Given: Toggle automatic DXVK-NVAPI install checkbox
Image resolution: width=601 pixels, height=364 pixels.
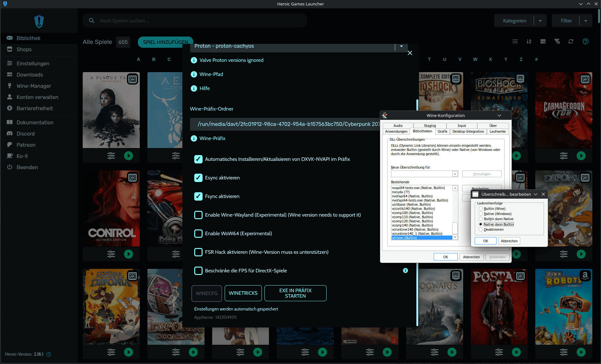Looking at the screenshot, I should pyautogui.click(x=198, y=159).
